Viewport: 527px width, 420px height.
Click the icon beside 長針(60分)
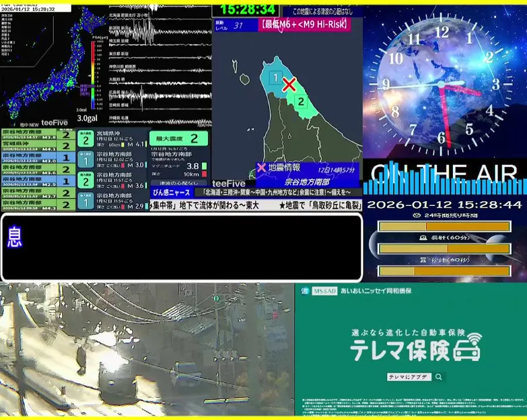point(423,237)
